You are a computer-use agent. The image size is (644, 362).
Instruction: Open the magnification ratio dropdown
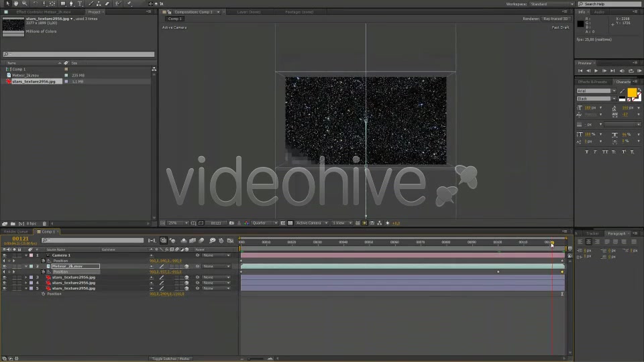point(178,223)
